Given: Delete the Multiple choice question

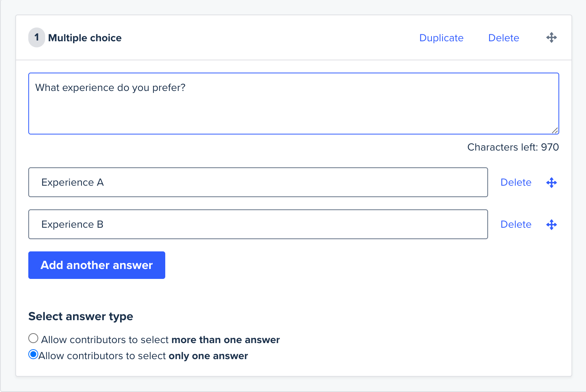Looking at the screenshot, I should pos(503,38).
